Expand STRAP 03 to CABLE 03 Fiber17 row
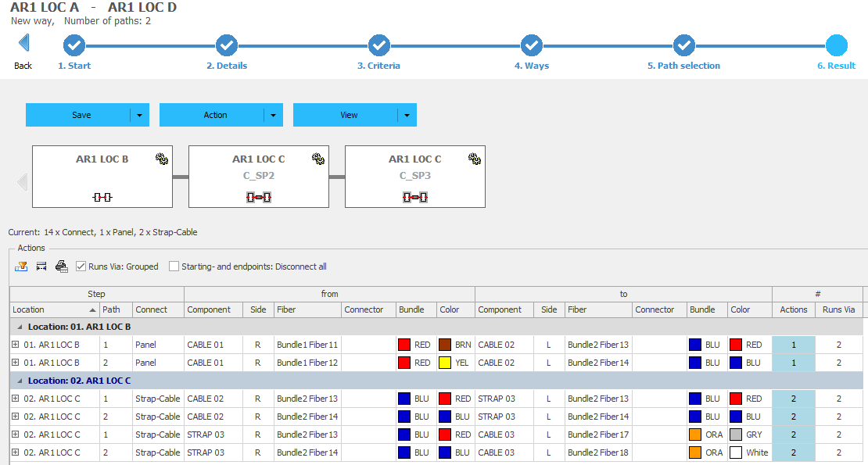This screenshot has width=868, height=465. pos(16,435)
